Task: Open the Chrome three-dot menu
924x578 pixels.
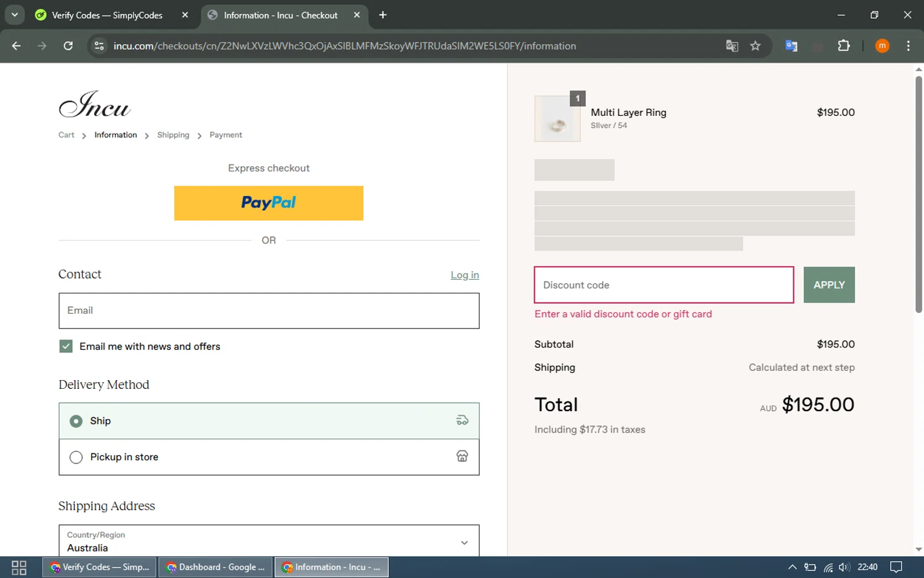Action: [x=908, y=46]
